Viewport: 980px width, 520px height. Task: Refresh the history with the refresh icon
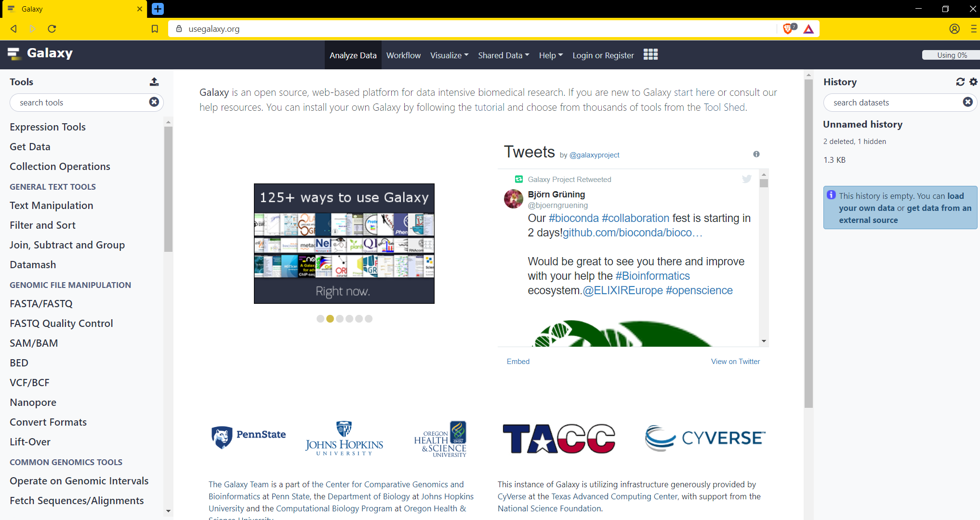960,82
